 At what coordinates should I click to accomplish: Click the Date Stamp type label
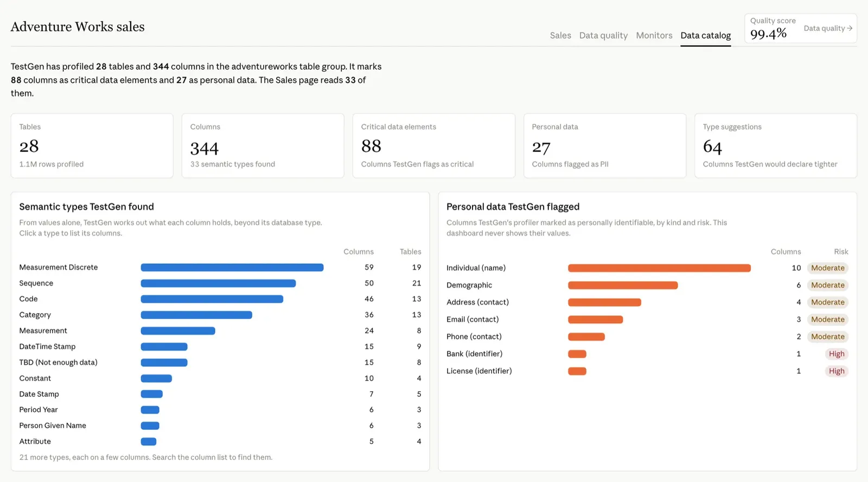pos(39,394)
